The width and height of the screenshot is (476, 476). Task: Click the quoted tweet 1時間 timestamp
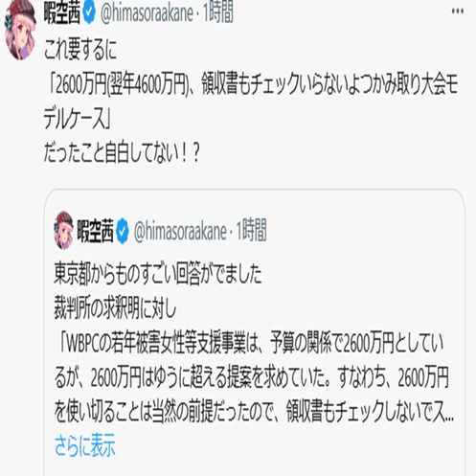tap(251, 231)
